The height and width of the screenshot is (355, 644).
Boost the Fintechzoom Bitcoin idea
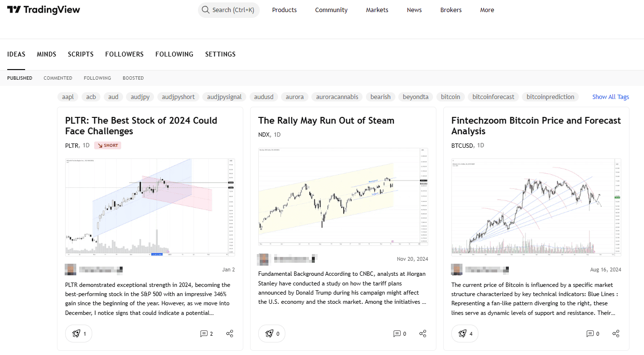tap(465, 333)
